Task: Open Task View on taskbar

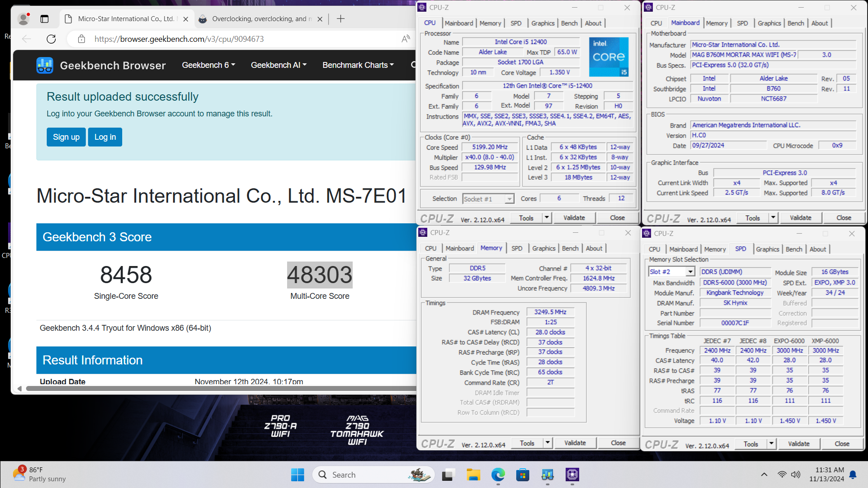Action: pyautogui.click(x=447, y=475)
